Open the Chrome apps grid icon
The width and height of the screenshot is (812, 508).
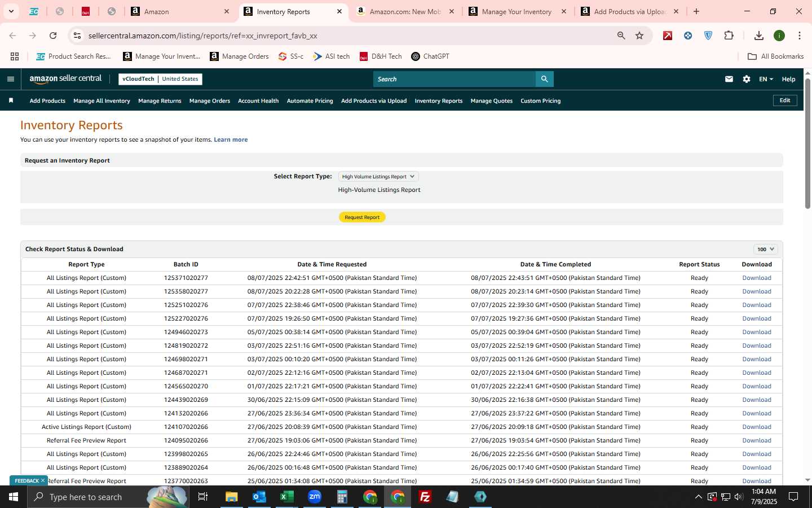click(x=15, y=56)
